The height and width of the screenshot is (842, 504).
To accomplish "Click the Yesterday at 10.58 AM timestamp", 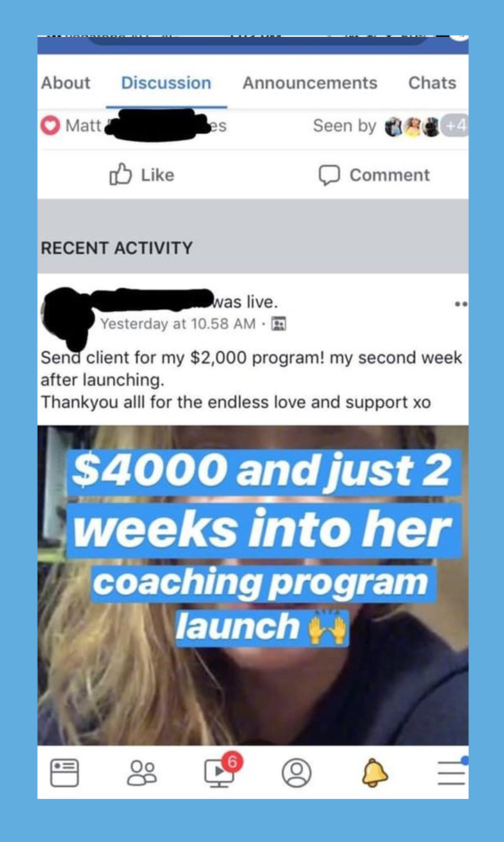I will [x=176, y=324].
